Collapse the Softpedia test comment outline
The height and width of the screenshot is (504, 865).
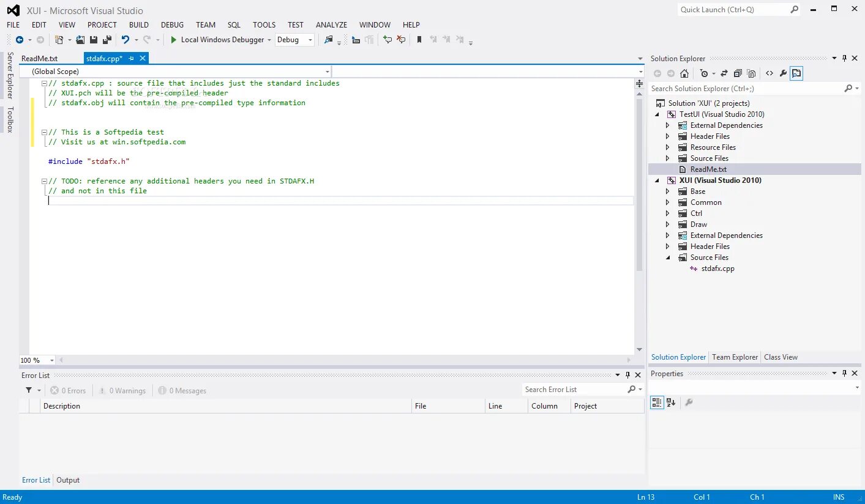click(x=44, y=132)
